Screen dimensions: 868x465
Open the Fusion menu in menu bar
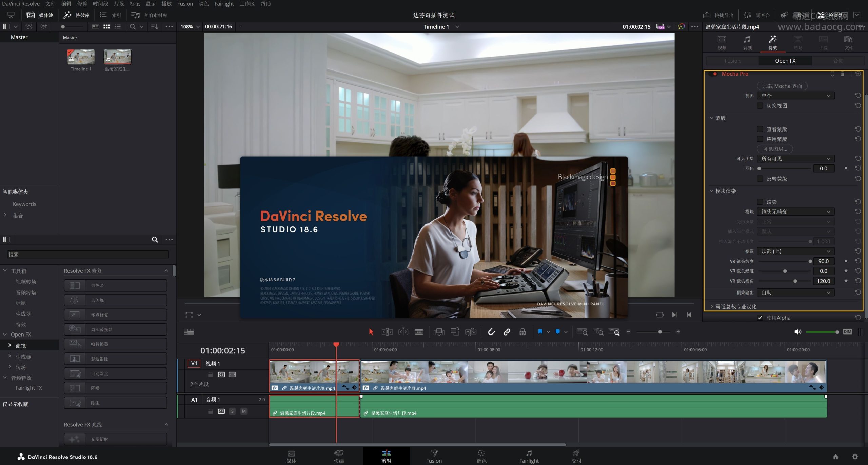(185, 4)
